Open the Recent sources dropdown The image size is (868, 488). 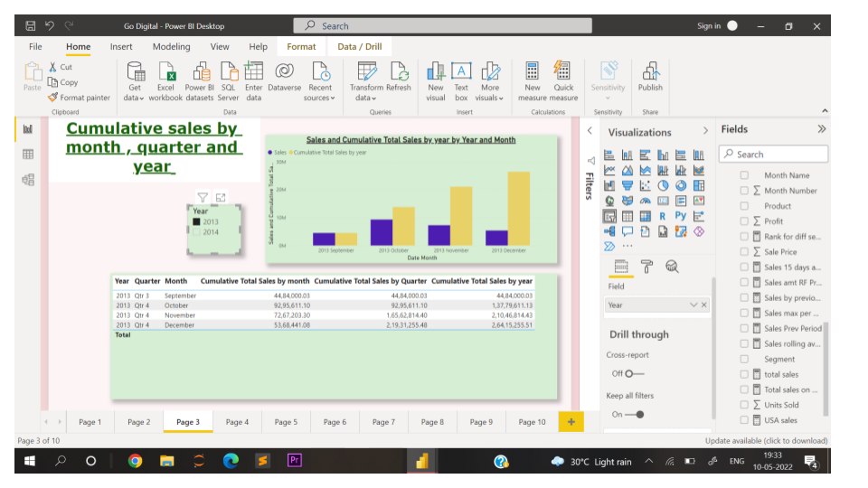319,81
